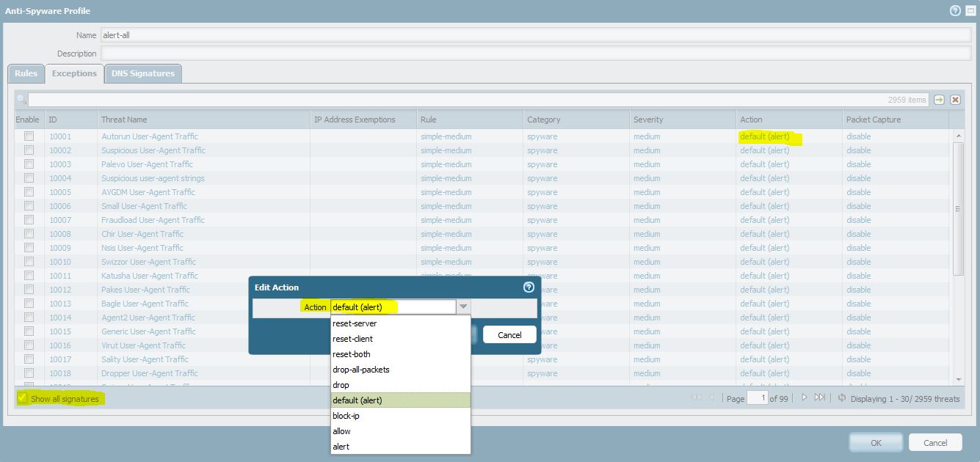980x462 pixels.
Task: Refresh the threats list
Action: (841, 397)
